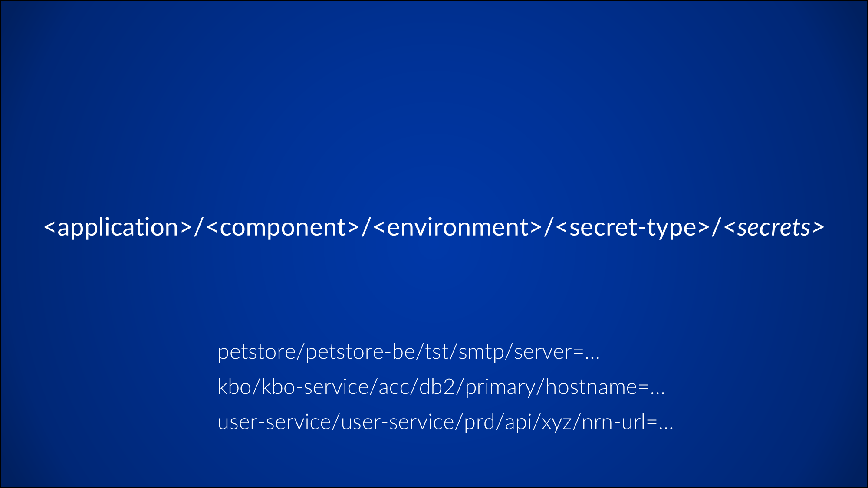Click the italic <secrets> placeholder
The width and height of the screenshot is (868, 488).
[x=774, y=227]
